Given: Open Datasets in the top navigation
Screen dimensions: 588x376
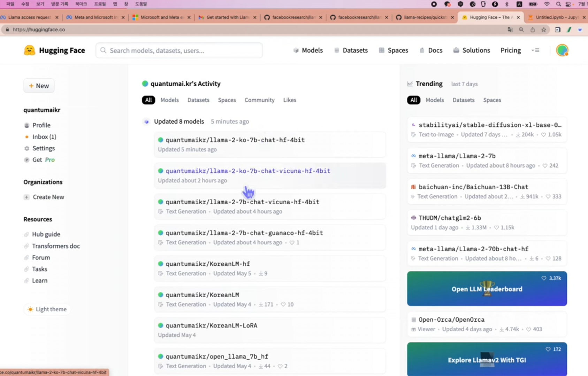Looking at the screenshot, I should click(x=351, y=50).
